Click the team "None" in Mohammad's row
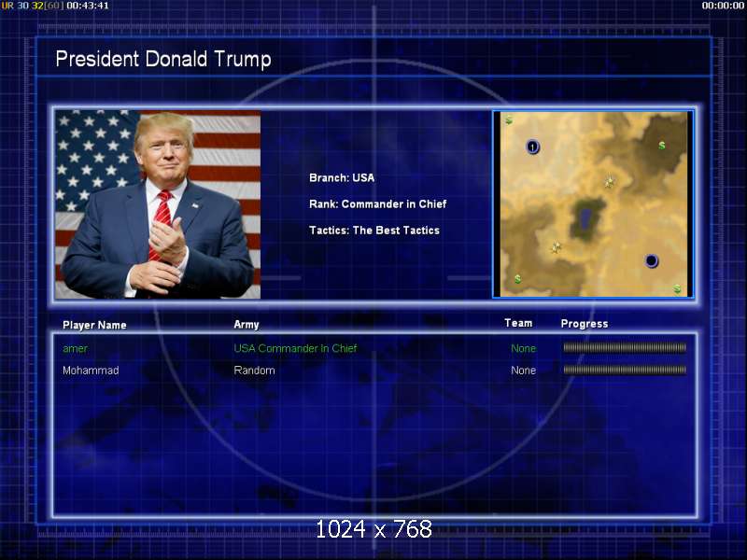 523,371
